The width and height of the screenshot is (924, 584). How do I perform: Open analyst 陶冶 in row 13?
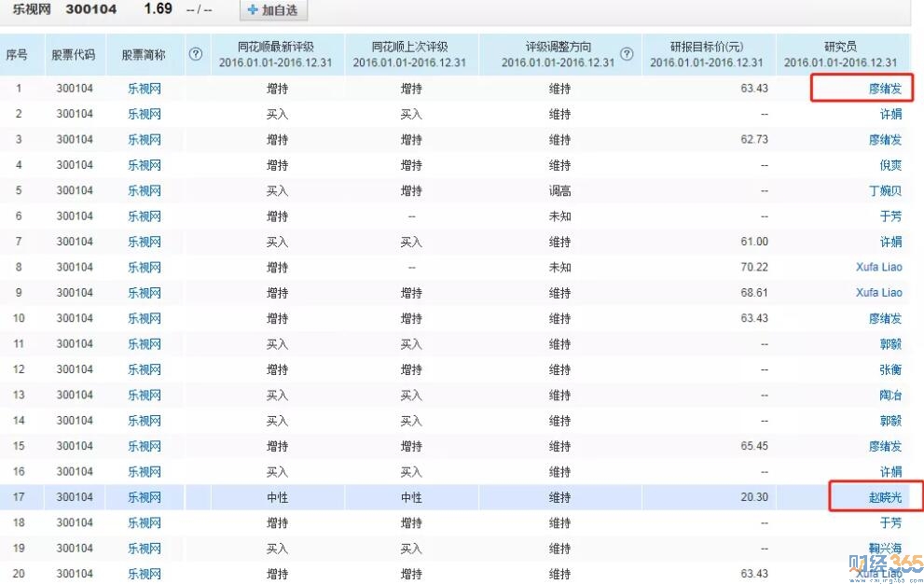click(891, 396)
